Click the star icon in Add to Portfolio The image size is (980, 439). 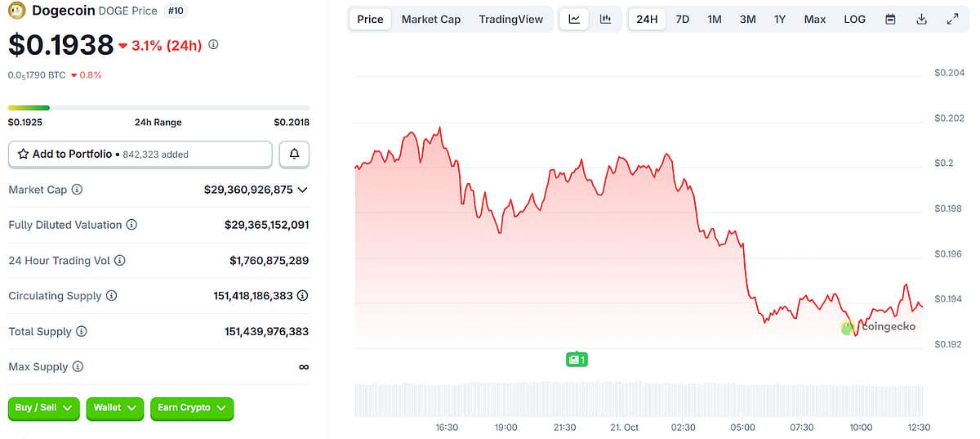click(23, 154)
